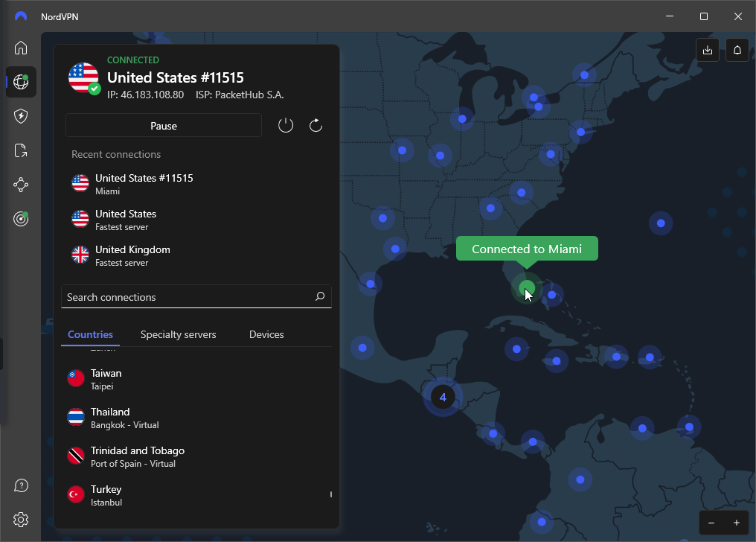Select United Kingdom Fastest server recent connection
The height and width of the screenshot is (542, 756).
(x=196, y=255)
